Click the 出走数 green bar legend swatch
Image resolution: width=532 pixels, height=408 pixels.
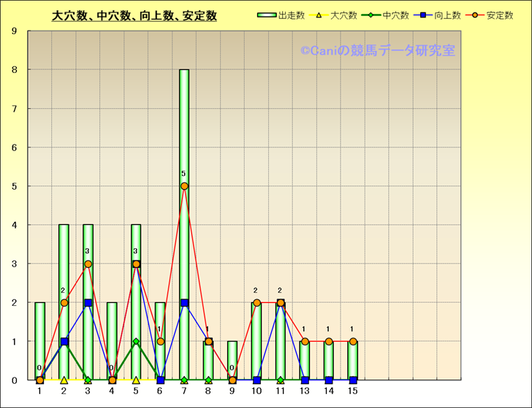coord(267,15)
